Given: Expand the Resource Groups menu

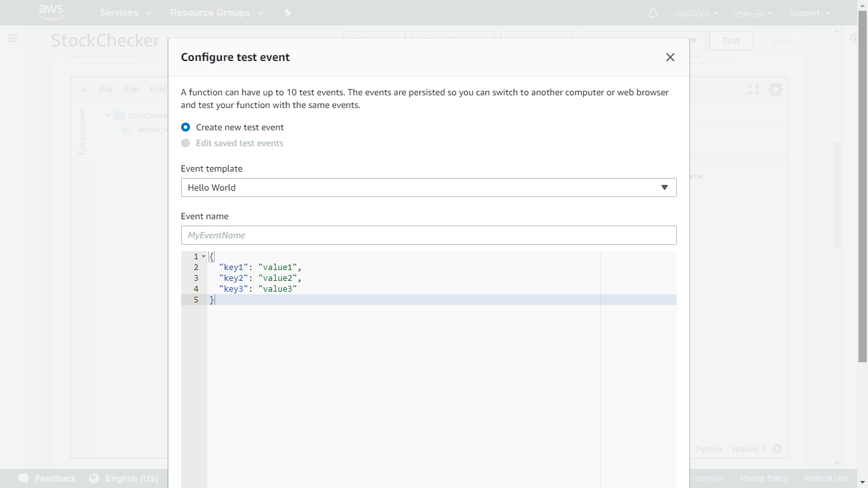Looking at the screenshot, I should tap(216, 13).
